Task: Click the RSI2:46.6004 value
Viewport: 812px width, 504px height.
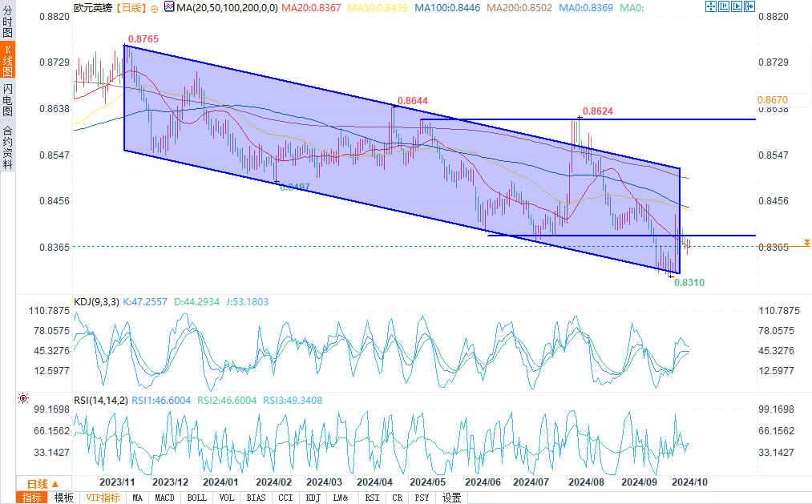Action: tap(227, 401)
